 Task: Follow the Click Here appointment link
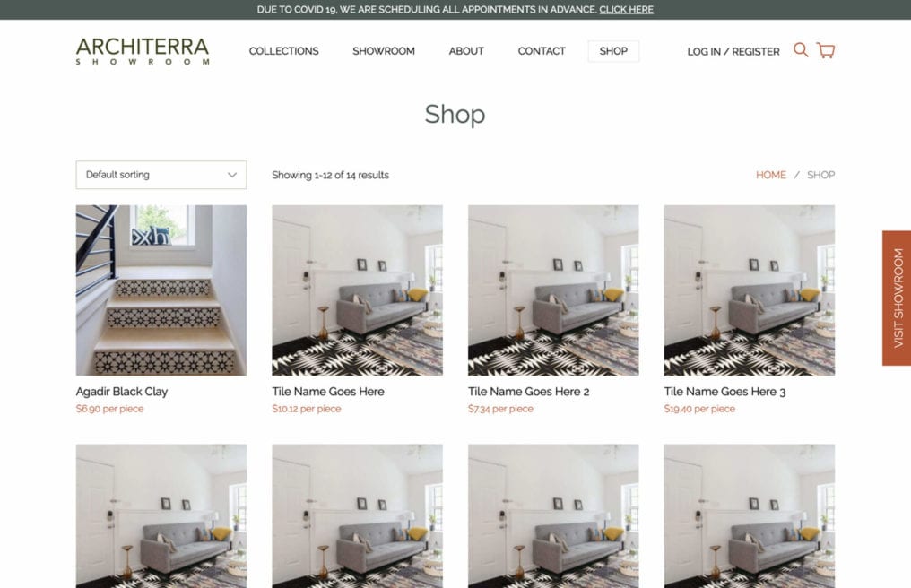pos(626,9)
